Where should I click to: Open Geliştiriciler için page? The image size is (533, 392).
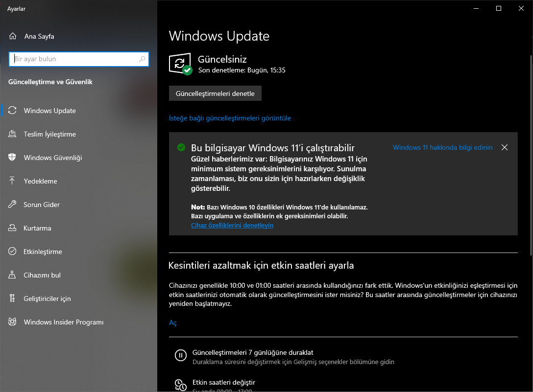[78, 298]
